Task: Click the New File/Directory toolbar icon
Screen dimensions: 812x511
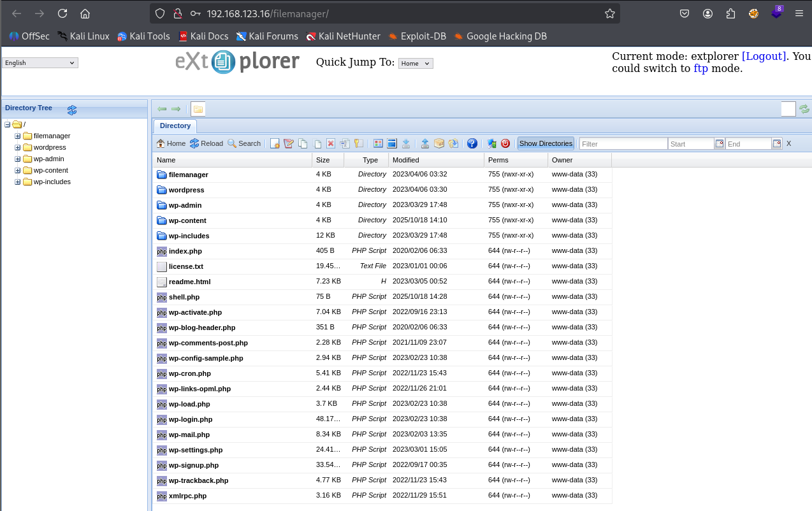Action: coord(275,143)
